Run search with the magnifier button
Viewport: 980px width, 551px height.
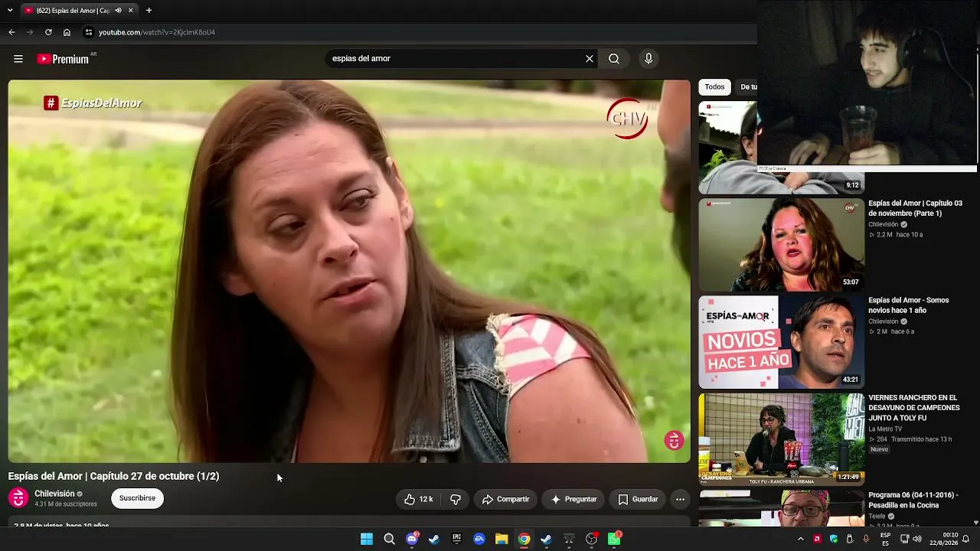pos(614,59)
